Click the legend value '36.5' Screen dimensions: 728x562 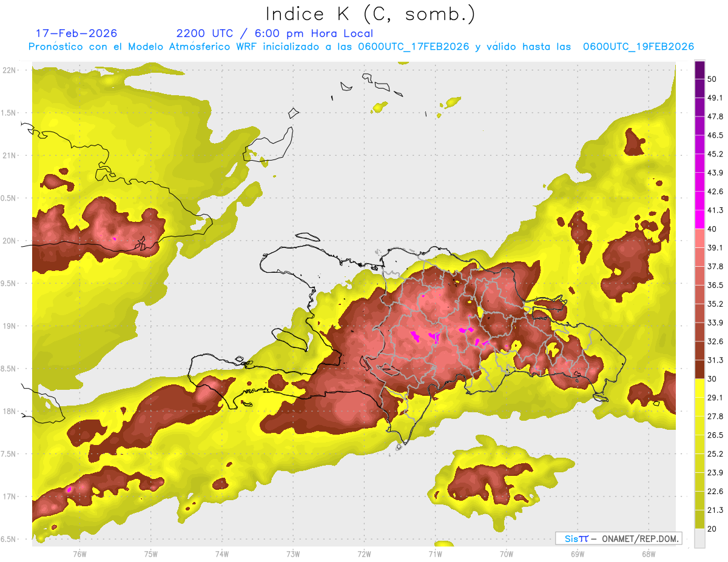click(715, 285)
